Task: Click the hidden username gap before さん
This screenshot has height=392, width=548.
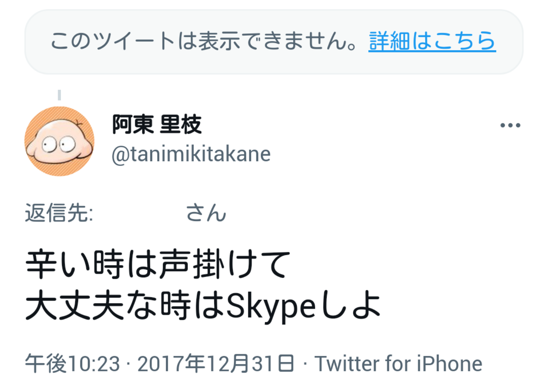Action: coord(139,213)
